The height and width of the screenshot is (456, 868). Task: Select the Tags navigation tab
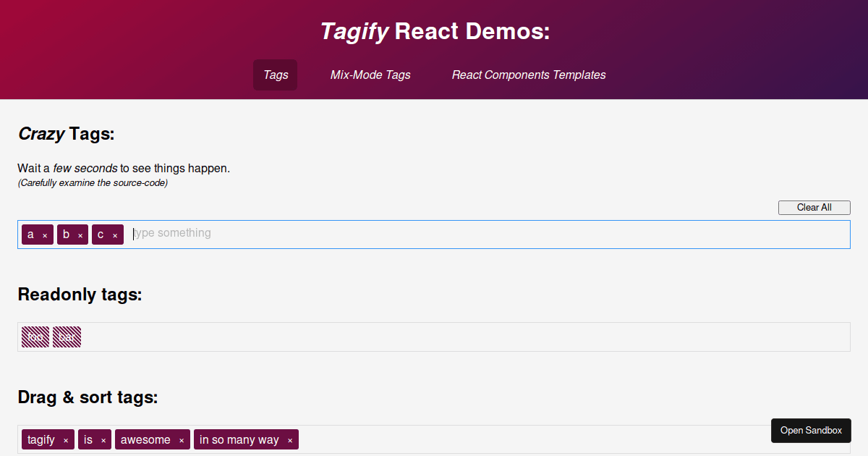coord(275,75)
